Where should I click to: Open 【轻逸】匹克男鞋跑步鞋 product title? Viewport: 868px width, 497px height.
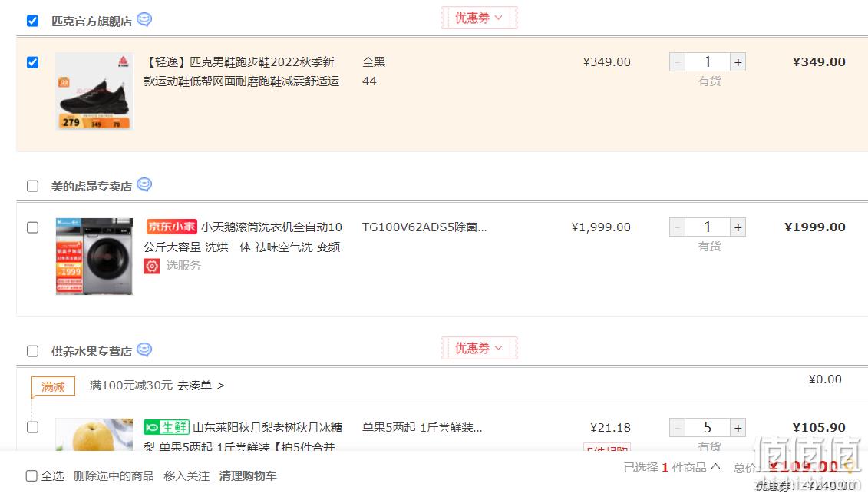241,71
